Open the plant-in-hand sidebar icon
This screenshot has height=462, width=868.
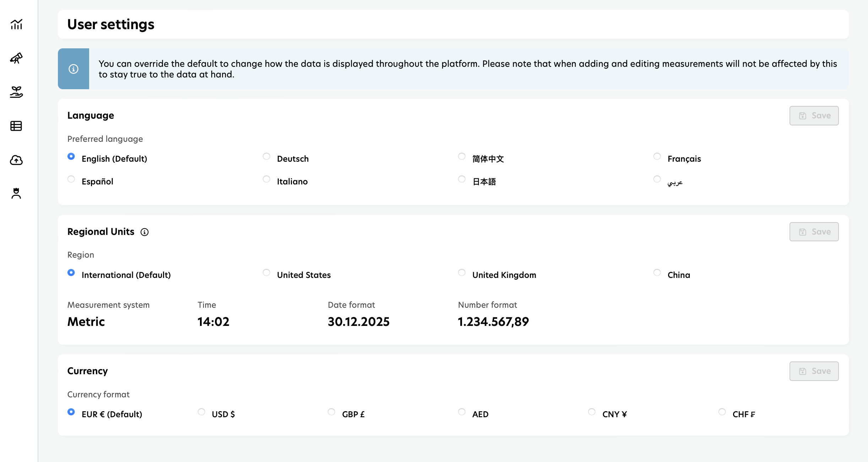pyautogui.click(x=16, y=92)
